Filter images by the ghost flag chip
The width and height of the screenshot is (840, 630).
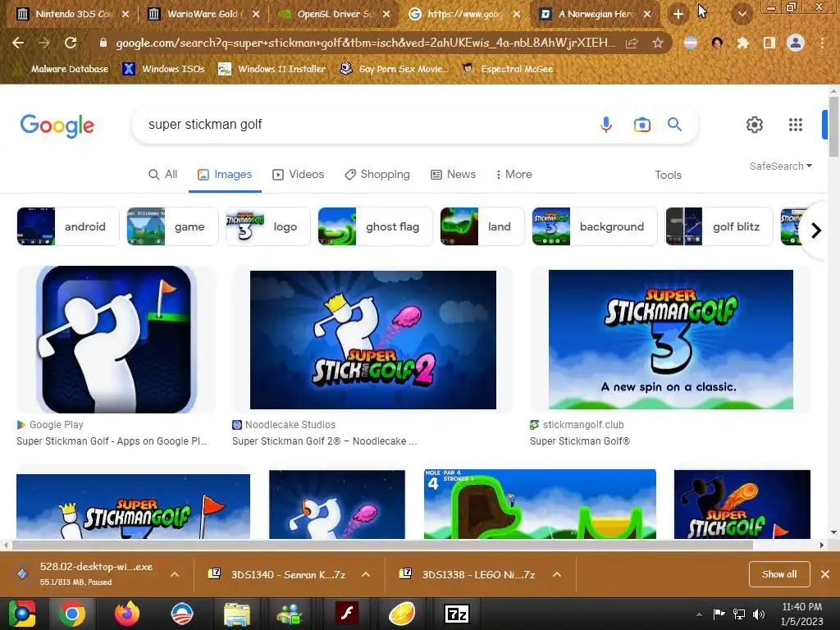(374, 226)
